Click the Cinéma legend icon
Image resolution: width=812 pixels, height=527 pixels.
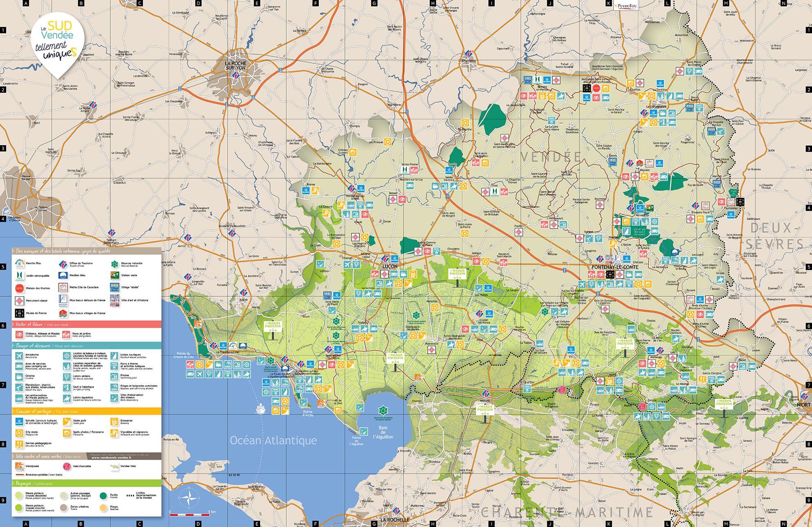(19, 377)
